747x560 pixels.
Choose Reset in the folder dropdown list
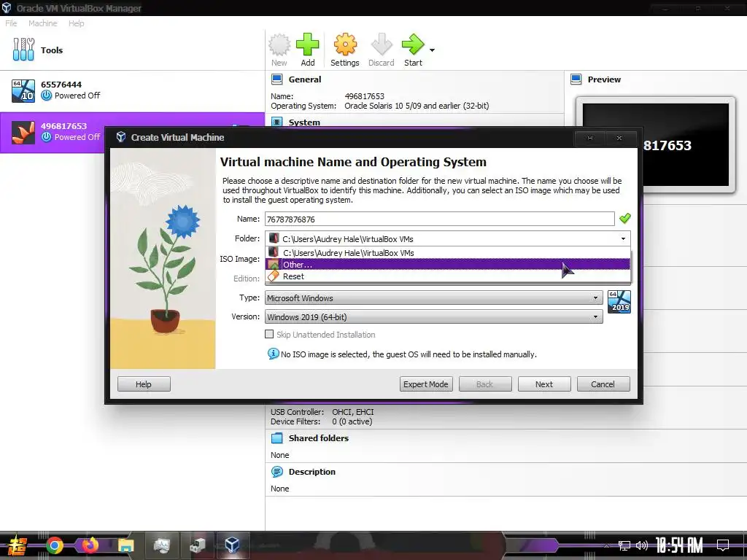(x=448, y=276)
